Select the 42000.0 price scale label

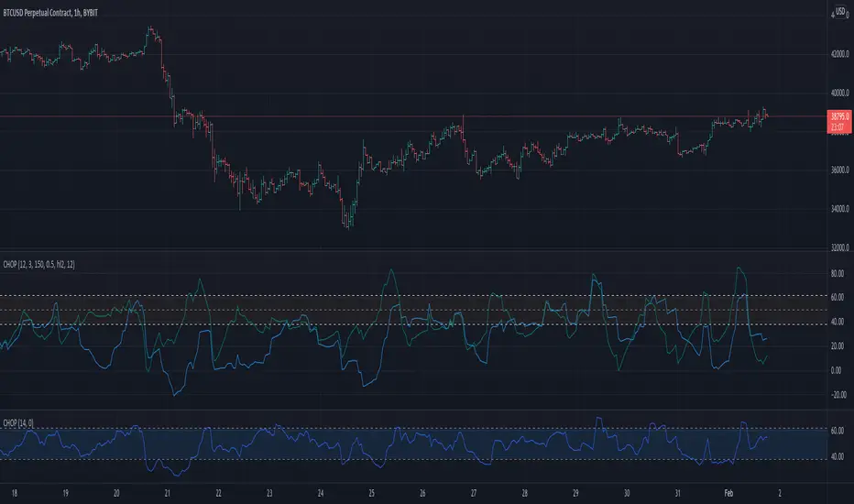840,54
